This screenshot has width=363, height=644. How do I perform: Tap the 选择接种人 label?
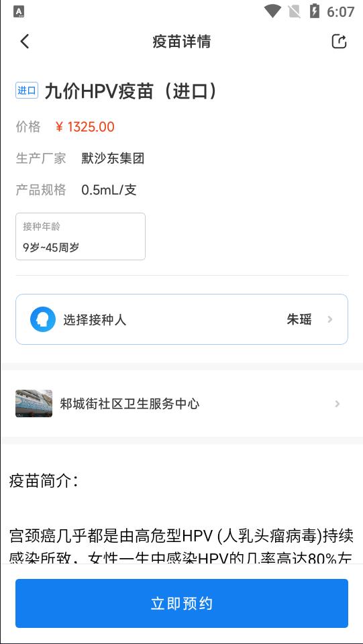[95, 319]
